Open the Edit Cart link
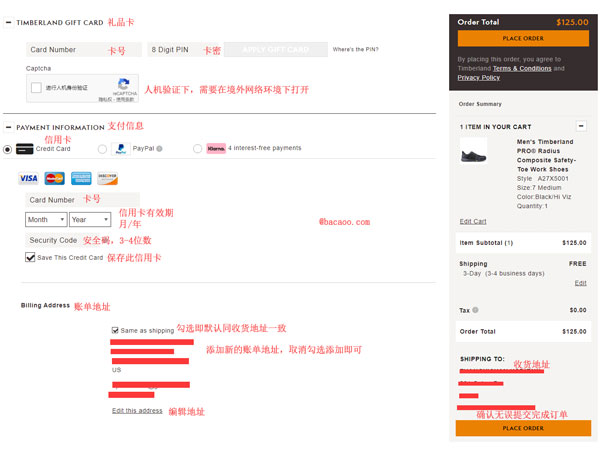This screenshot has width=600, height=450. (x=473, y=221)
